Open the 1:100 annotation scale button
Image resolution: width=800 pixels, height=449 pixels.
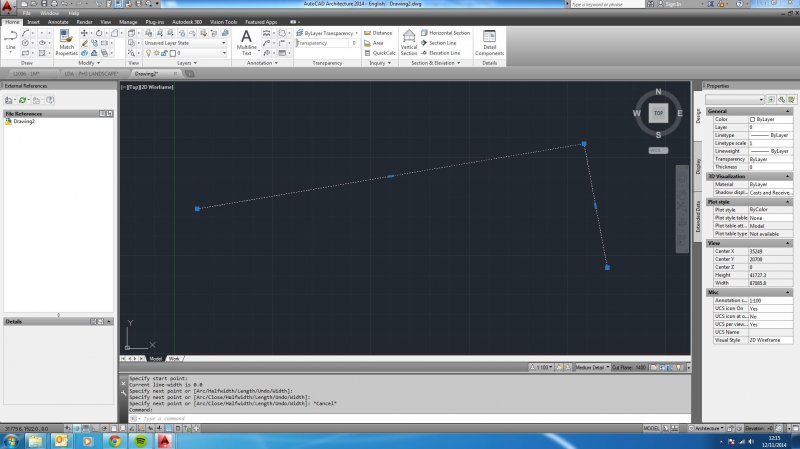541,367
